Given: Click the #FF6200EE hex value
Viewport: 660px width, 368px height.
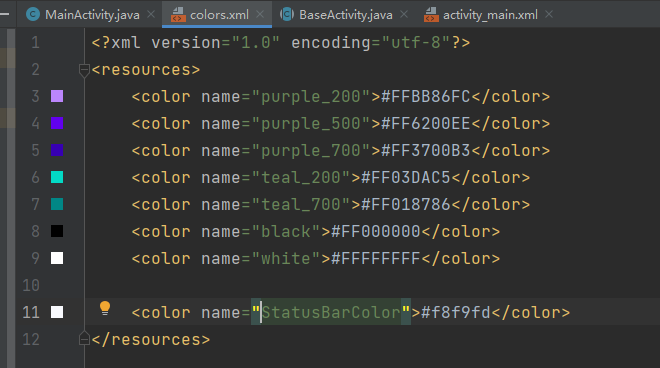Looking at the screenshot, I should coord(426,123).
